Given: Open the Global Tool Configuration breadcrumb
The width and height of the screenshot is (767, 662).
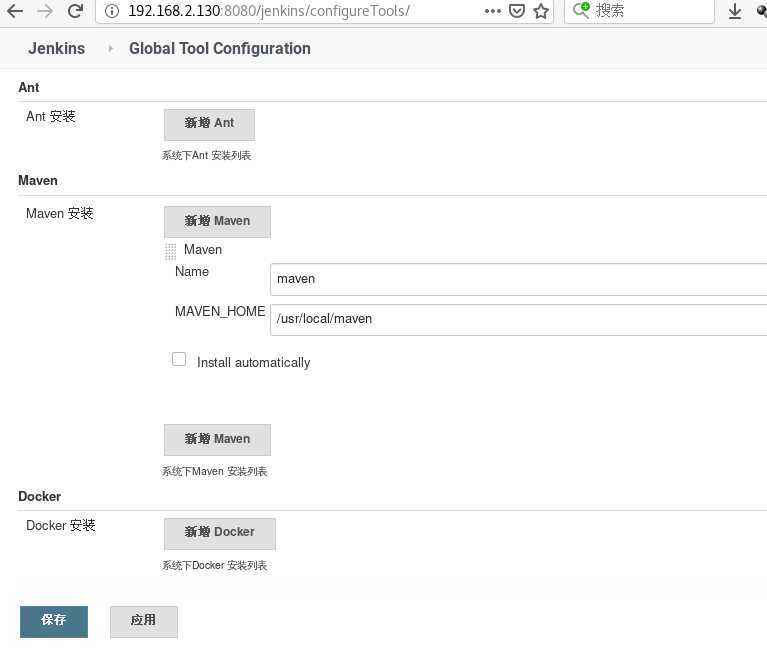Looking at the screenshot, I should pyautogui.click(x=220, y=48).
